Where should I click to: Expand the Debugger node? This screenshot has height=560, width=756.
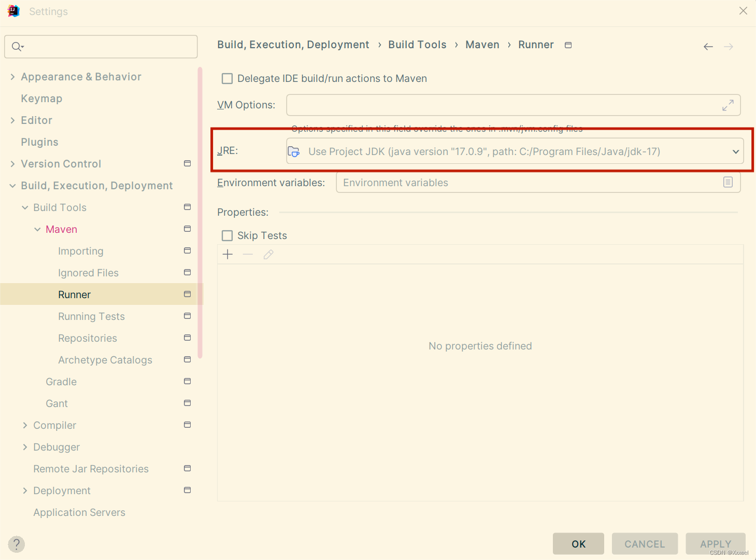click(25, 447)
